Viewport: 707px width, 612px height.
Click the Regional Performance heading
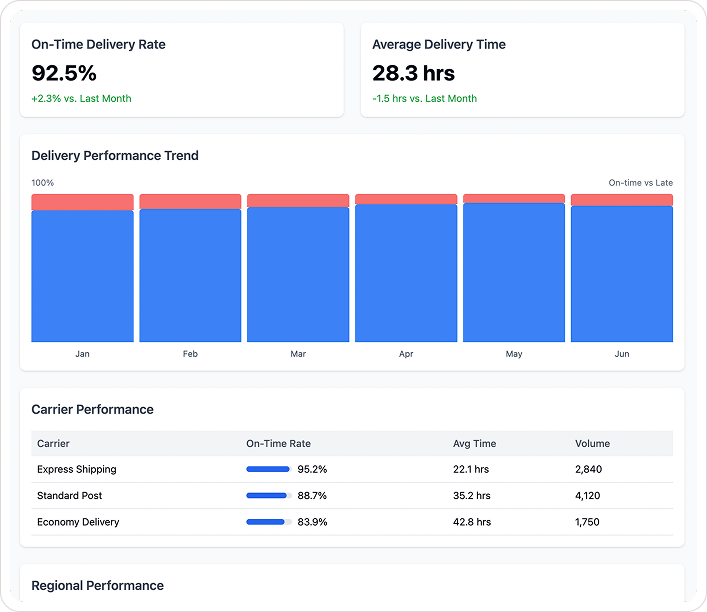tap(97, 585)
